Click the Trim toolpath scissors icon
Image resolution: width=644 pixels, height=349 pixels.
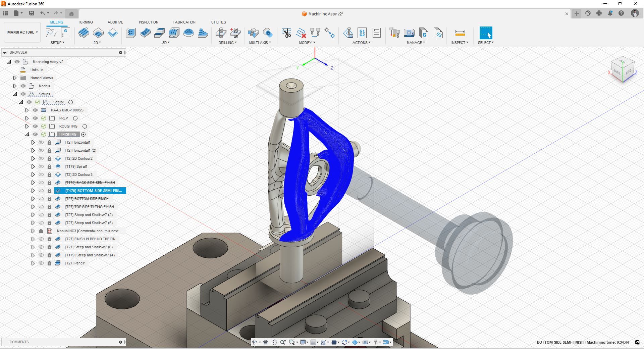(286, 33)
